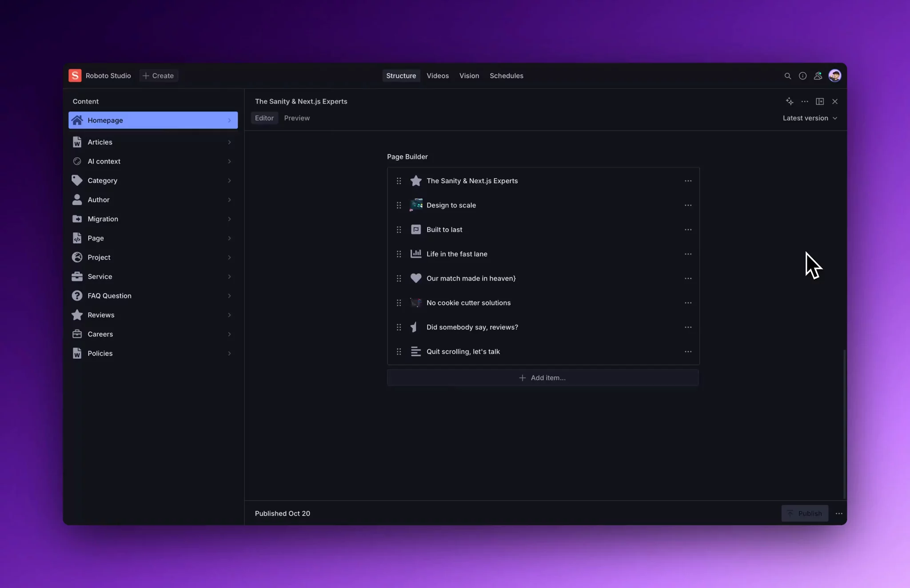This screenshot has width=910, height=588.
Task: Open the Our match made in heaven block
Action: 543,278
